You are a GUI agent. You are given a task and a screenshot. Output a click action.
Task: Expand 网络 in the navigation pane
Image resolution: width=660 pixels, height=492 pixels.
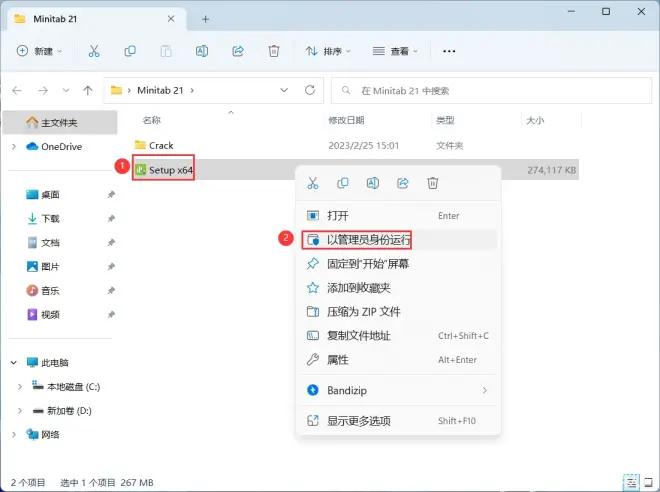click(14, 434)
